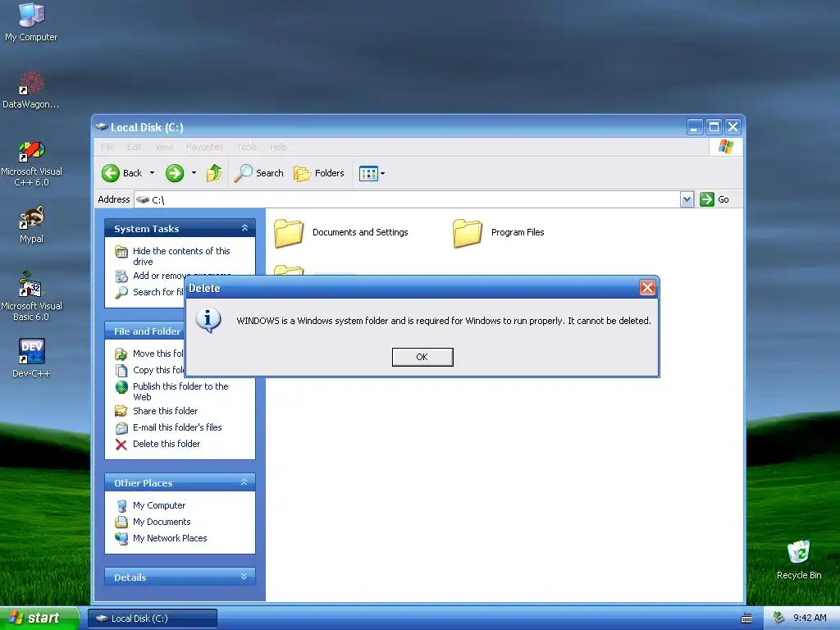Close the Local Disk (C:) window

coord(733,127)
